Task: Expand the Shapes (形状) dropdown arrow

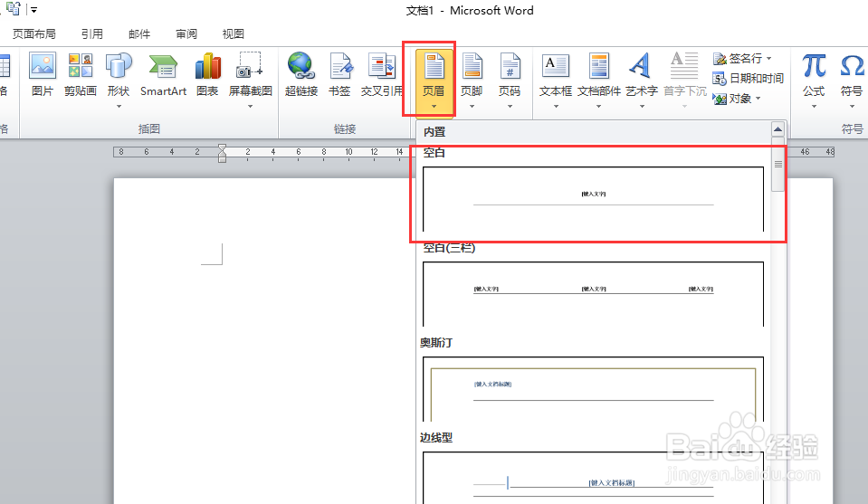Action: (x=119, y=106)
